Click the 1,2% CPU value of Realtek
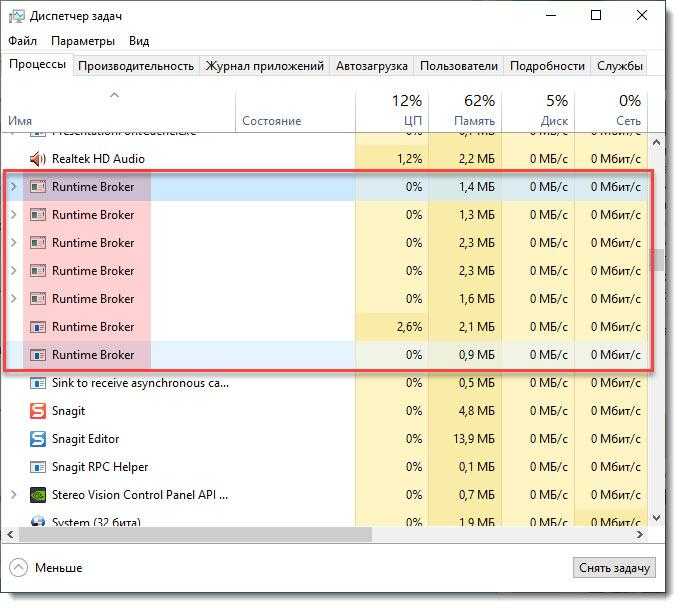Image resolution: width=681 pixels, height=608 pixels. point(409,159)
